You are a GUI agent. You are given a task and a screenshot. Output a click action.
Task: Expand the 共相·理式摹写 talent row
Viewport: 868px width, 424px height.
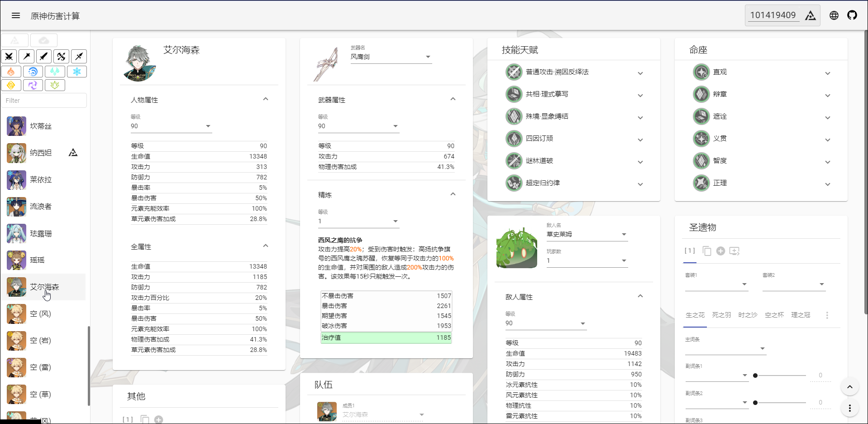pos(640,96)
